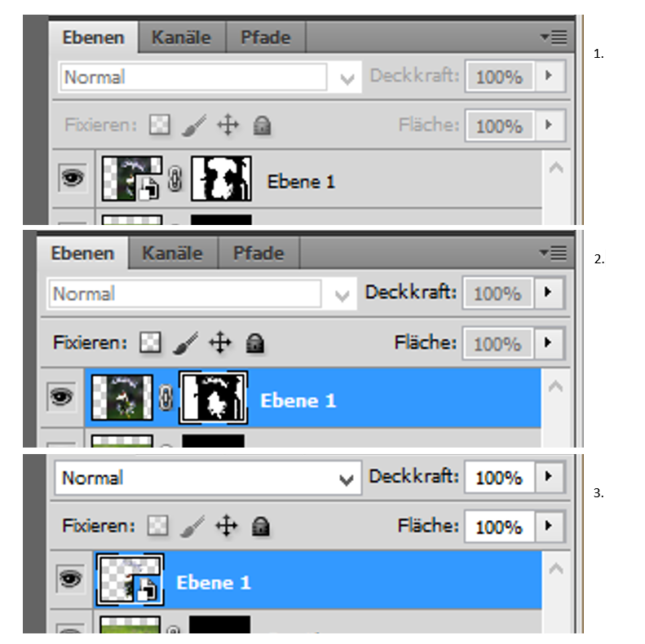Screen dimensions: 645x644
Task: Click lock transparent pixels icon in first panel
Action: point(160,125)
